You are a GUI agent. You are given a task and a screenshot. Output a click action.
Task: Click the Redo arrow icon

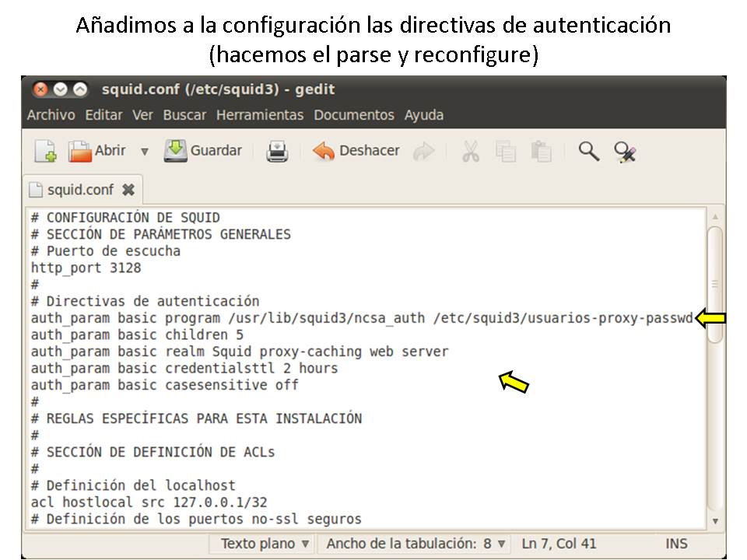point(423,152)
